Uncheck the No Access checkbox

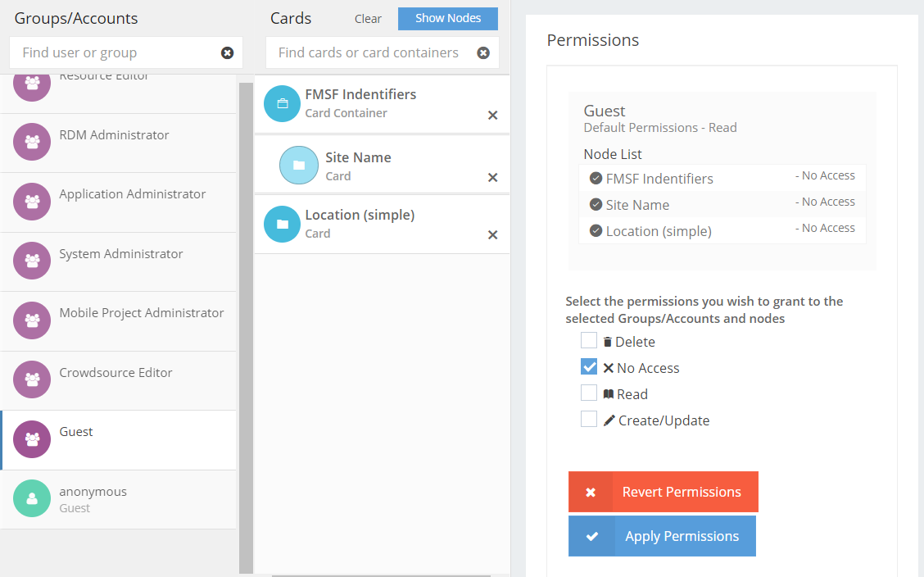(589, 366)
